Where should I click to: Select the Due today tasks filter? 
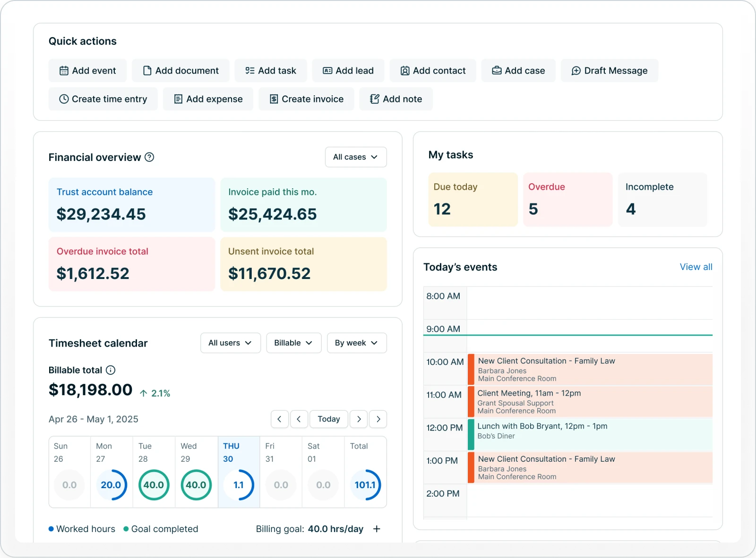tap(472, 199)
